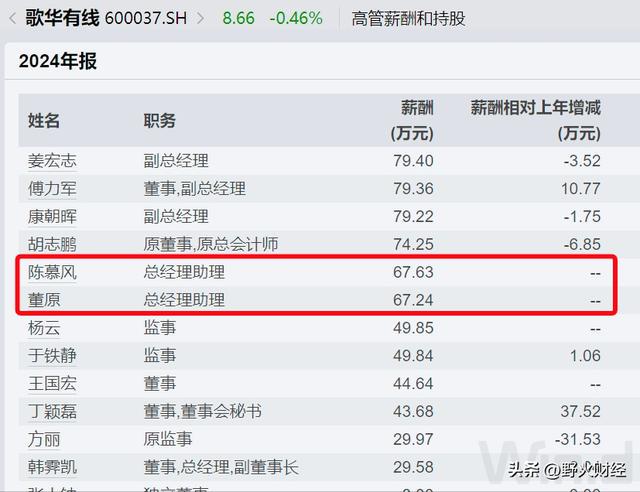Viewport: 640px width, 492px height.
Task: Click the 职务 column header
Action: (160, 121)
